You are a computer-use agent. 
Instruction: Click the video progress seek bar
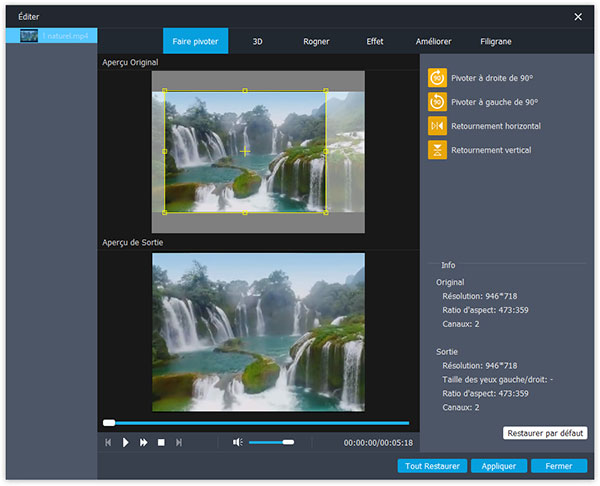(x=256, y=423)
